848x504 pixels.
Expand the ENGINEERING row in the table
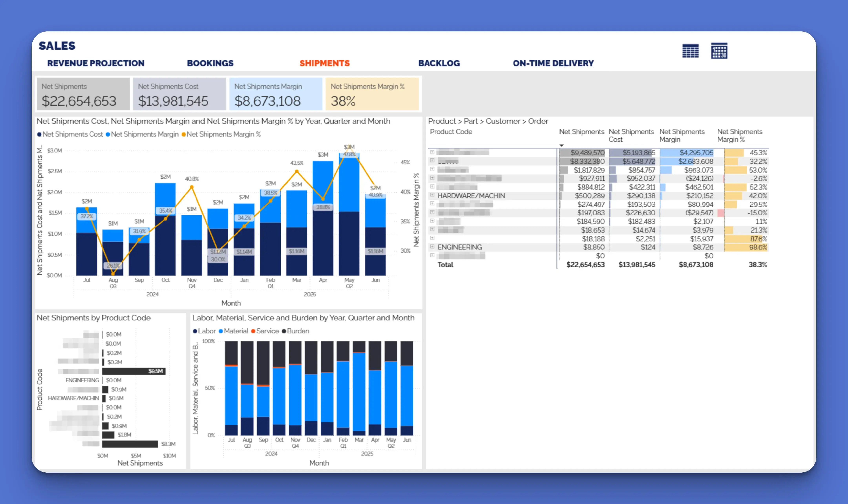(x=432, y=247)
